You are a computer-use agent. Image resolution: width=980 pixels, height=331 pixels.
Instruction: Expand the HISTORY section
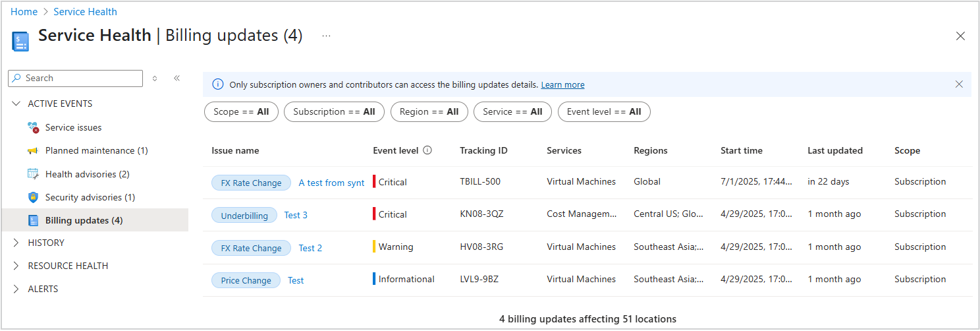click(x=16, y=243)
